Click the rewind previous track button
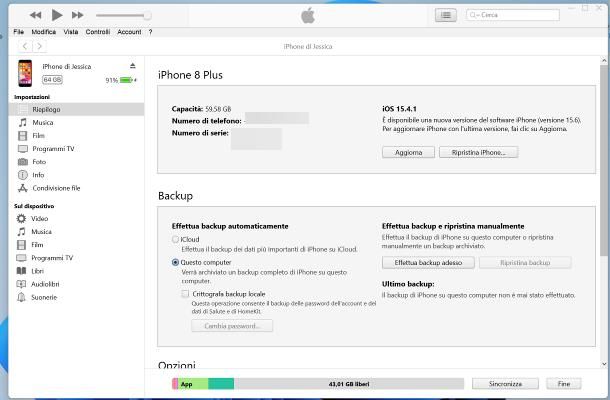Image resolution: width=610 pixels, height=400 pixels. (35, 15)
